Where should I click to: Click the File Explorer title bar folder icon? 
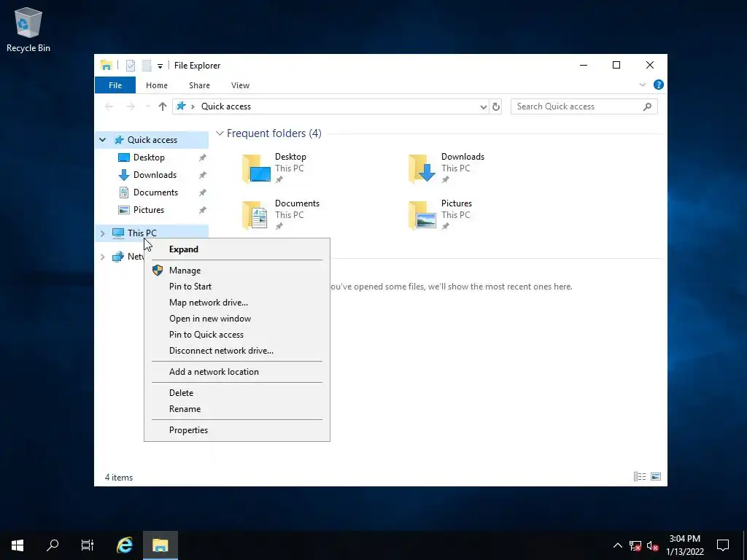click(107, 65)
